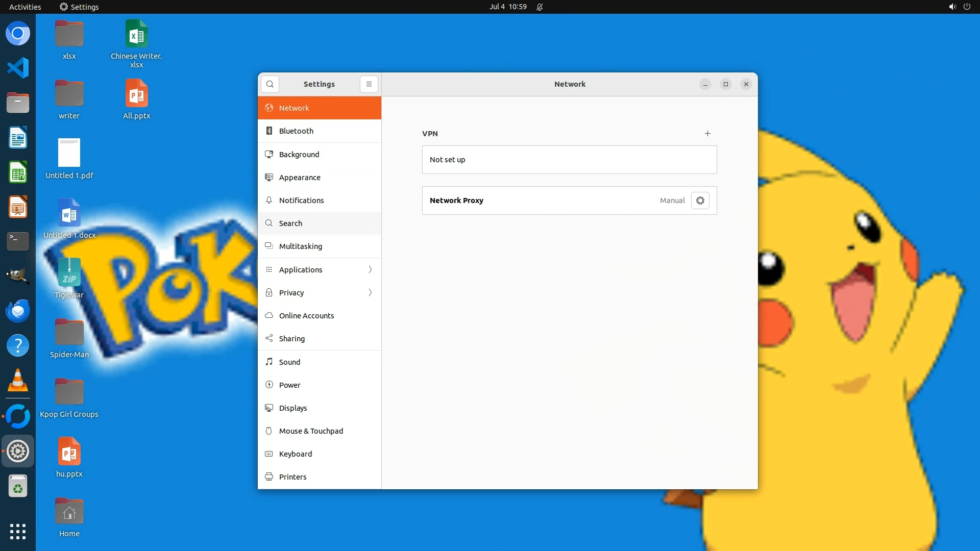Open Keyboard settings
980x551 pixels.
pos(295,454)
